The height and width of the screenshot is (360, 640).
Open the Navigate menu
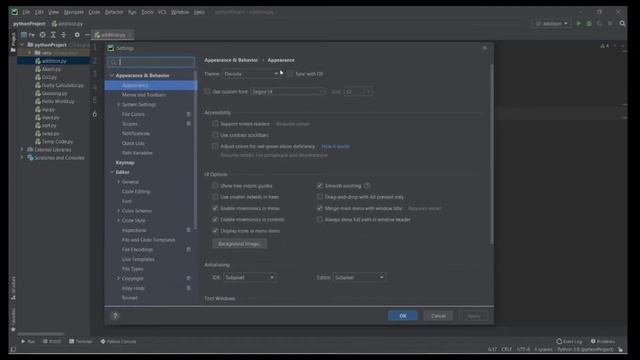coord(73,12)
